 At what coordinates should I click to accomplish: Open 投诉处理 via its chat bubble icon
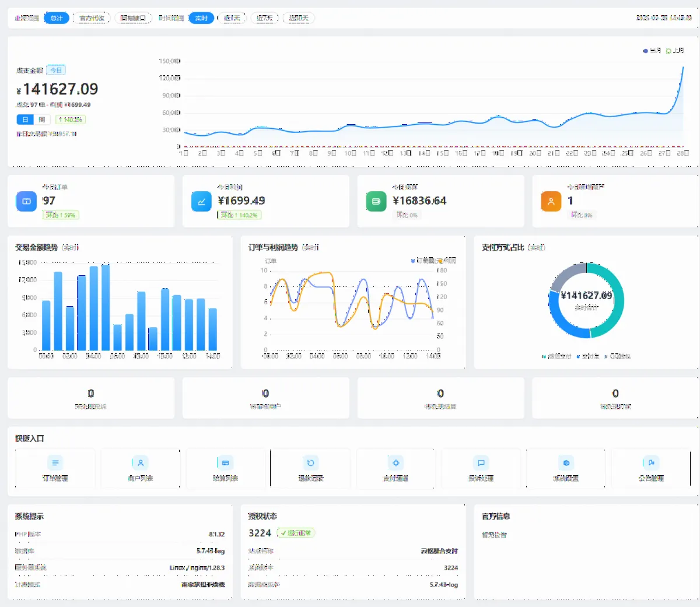click(481, 463)
